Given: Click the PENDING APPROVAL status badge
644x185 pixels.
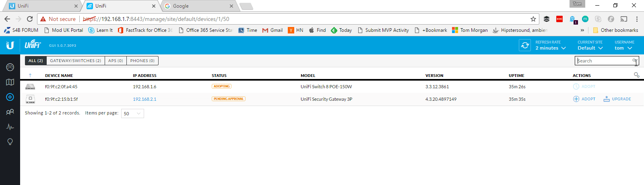Looking at the screenshot, I should pos(229,99).
